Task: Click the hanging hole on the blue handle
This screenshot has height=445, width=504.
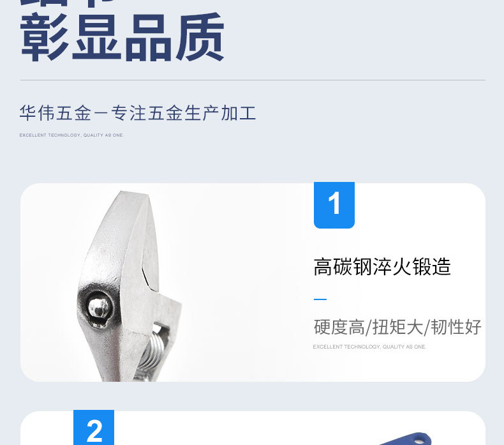Action: tap(419, 438)
